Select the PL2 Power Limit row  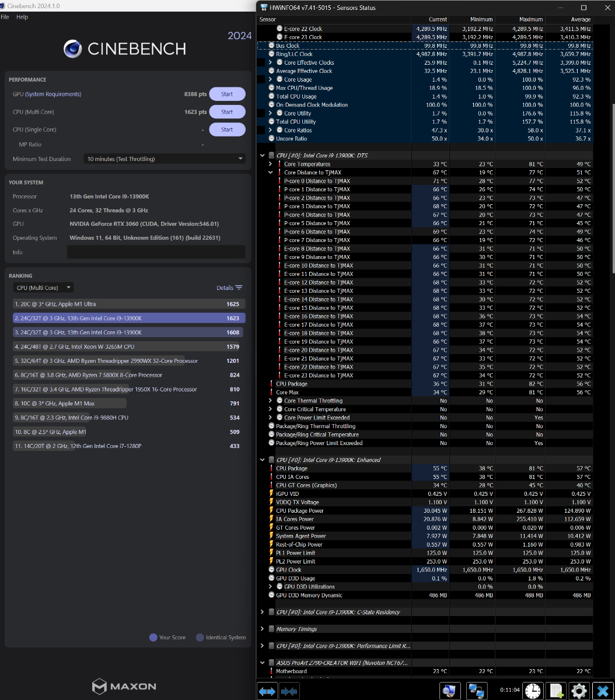point(425,561)
